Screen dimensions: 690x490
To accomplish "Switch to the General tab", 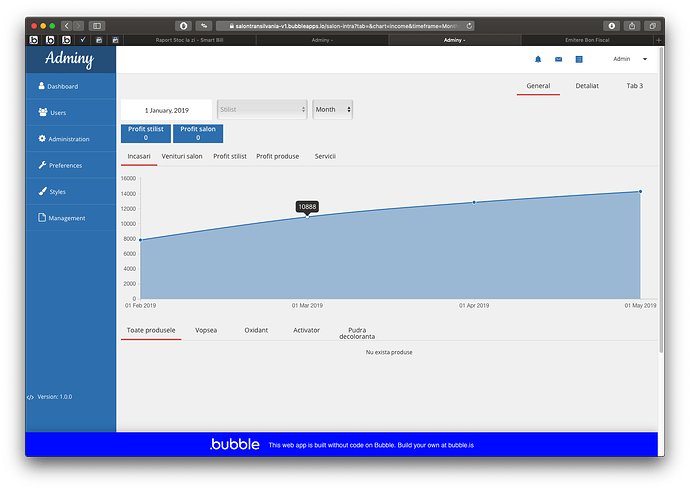I will click(538, 86).
